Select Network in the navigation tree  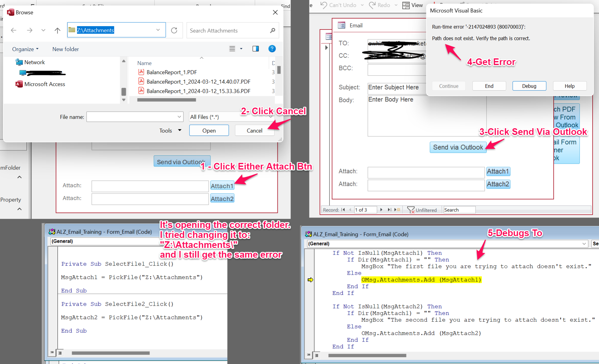(34, 62)
